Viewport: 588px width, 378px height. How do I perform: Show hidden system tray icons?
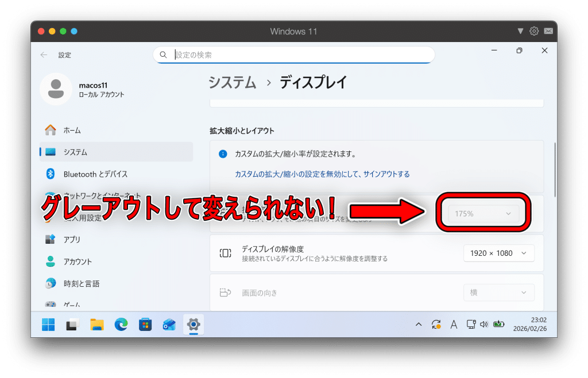pyautogui.click(x=419, y=325)
